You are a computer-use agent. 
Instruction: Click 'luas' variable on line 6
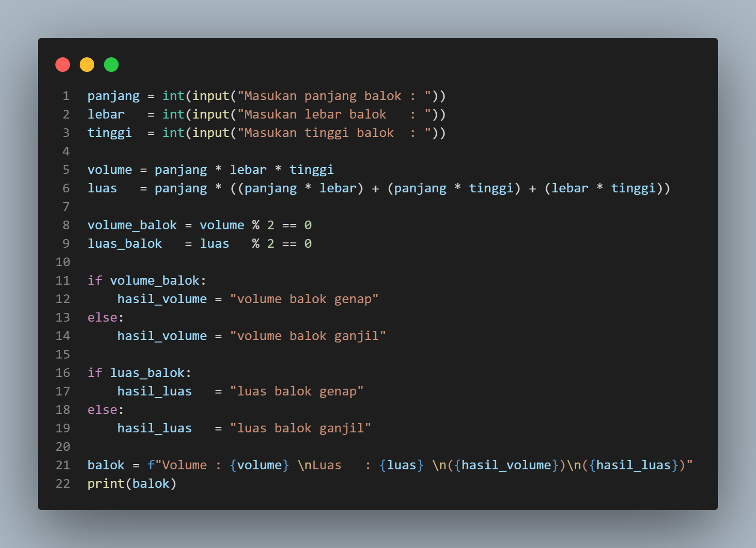click(103, 188)
